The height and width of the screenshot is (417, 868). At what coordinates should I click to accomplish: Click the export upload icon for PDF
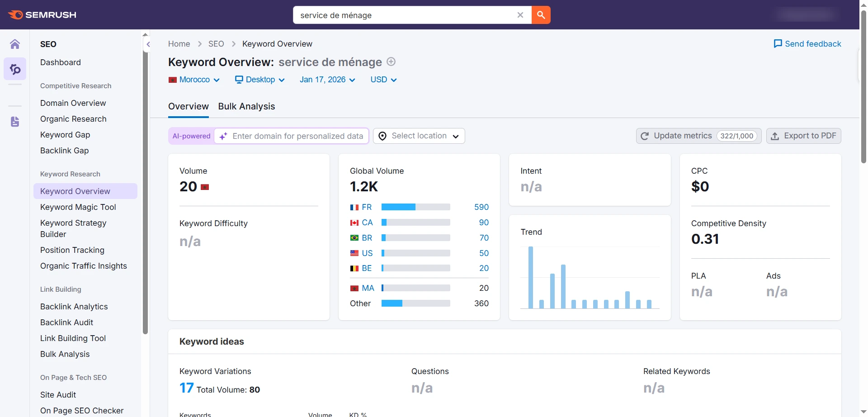(775, 136)
